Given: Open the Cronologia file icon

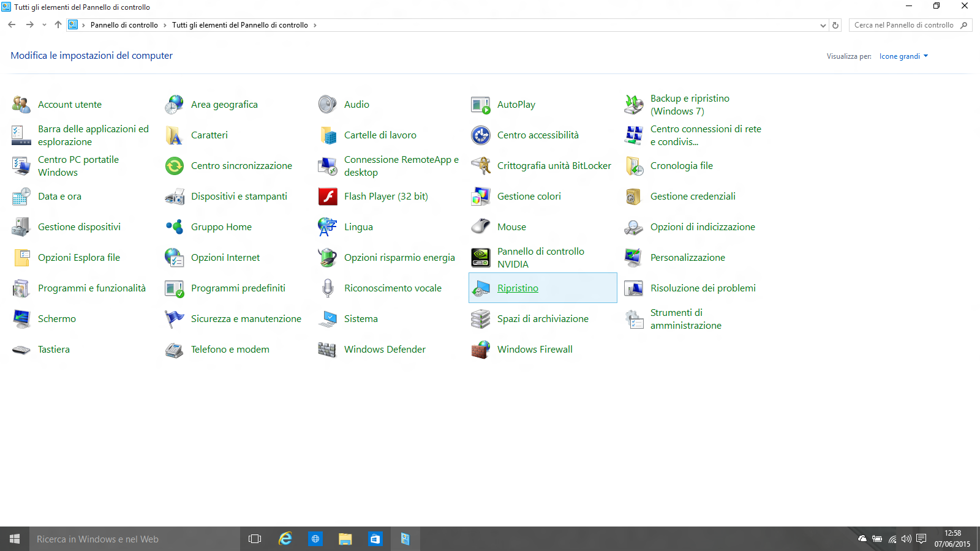Looking at the screenshot, I should (634, 166).
